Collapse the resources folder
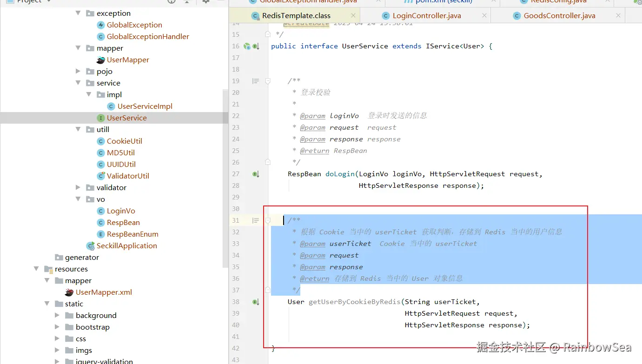 pyautogui.click(x=36, y=269)
